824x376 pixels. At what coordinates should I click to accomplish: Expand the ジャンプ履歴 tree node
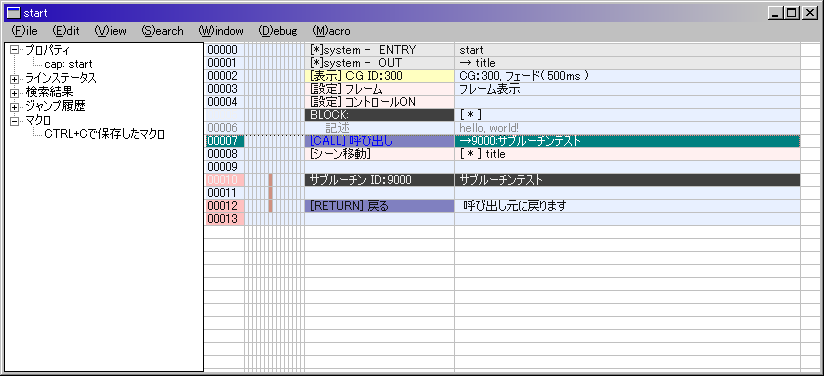[14, 107]
